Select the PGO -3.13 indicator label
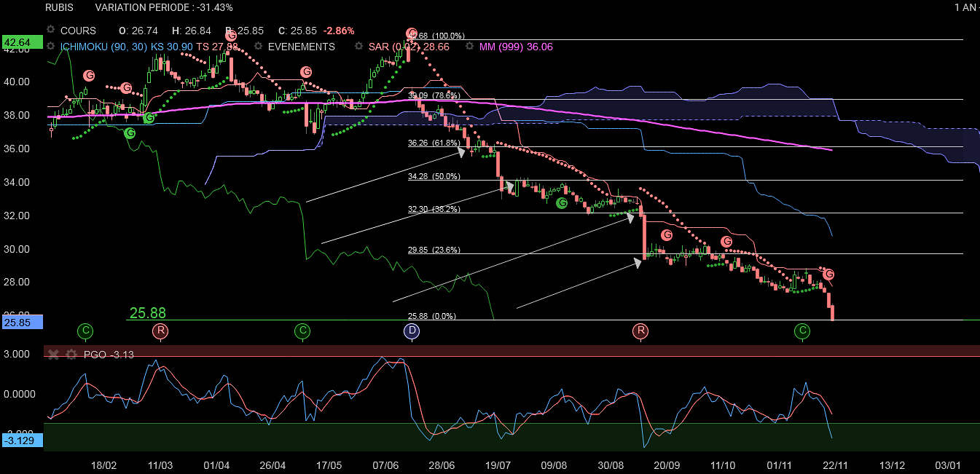The width and height of the screenshot is (980, 474). pyautogui.click(x=108, y=355)
